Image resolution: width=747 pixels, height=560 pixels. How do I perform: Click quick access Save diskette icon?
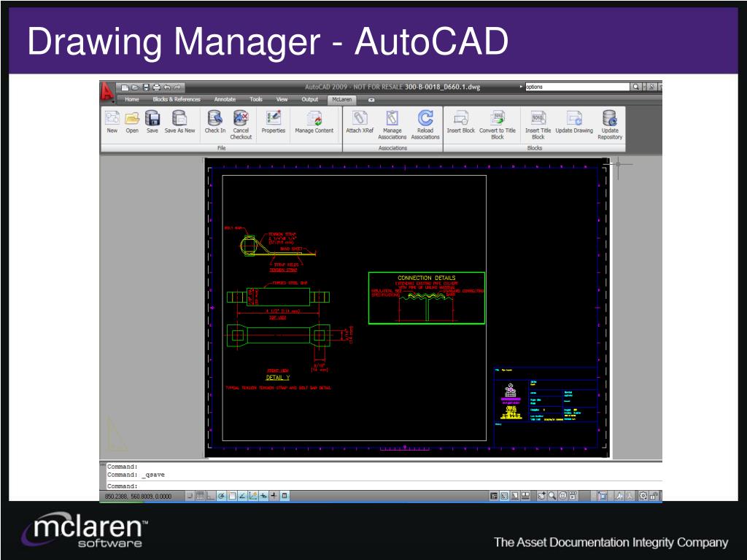[146, 87]
